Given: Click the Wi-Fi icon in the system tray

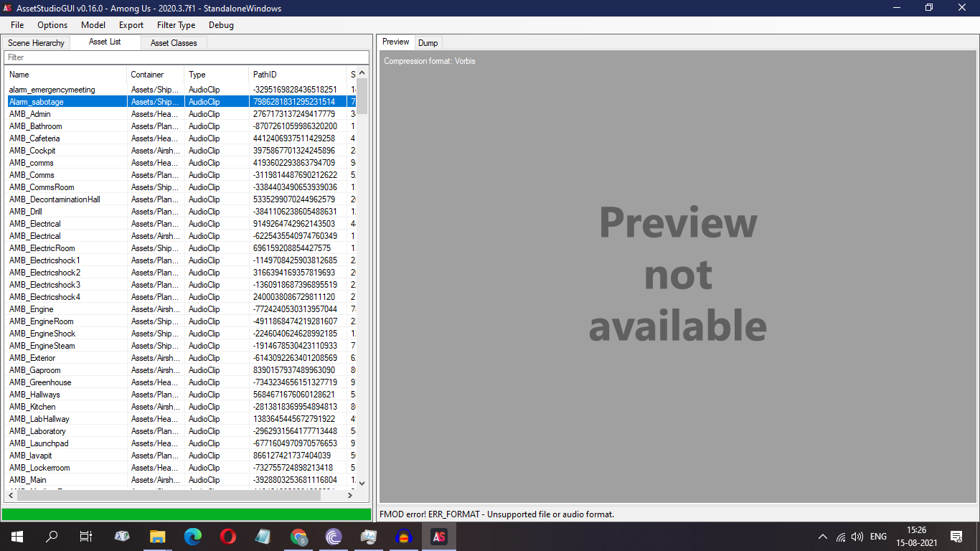Looking at the screenshot, I should click(840, 536).
